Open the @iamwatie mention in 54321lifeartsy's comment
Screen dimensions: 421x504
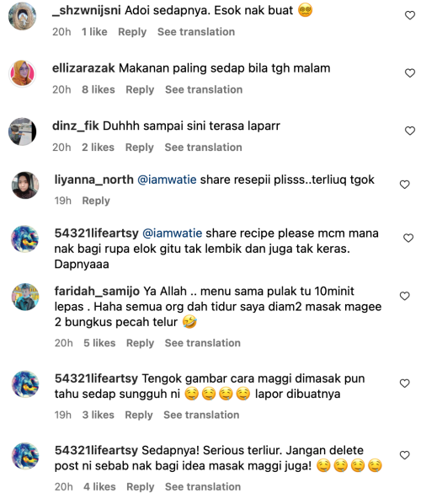click(x=172, y=233)
